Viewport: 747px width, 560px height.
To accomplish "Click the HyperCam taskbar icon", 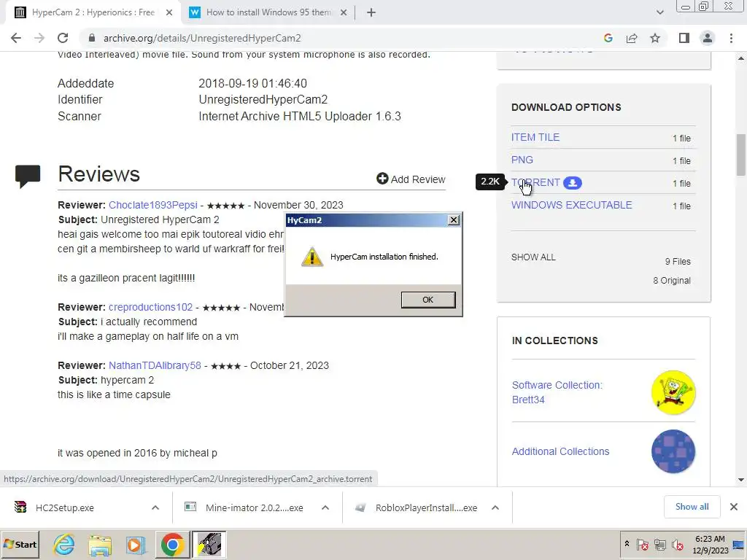I will [x=209, y=544].
